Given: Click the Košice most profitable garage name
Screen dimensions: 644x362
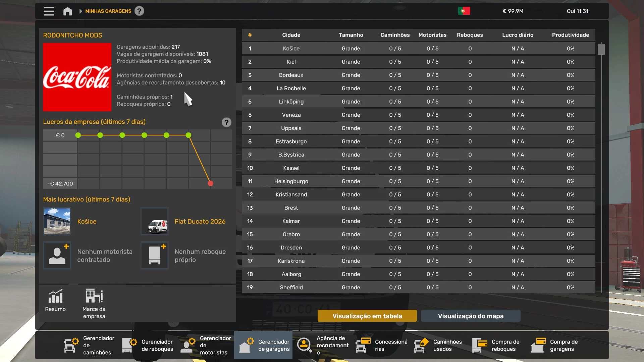Looking at the screenshot, I should point(87,222).
